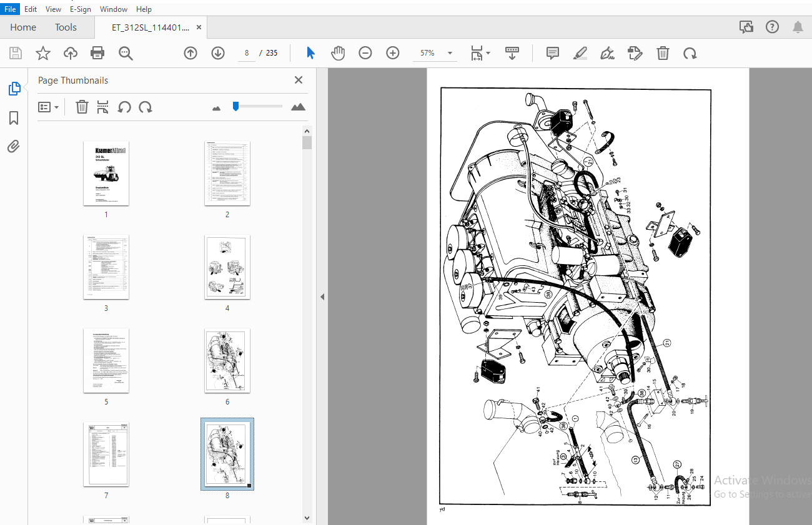Screen dimensions: 812x525
Task: Enlarge thumbnails with large mountain icon
Action: [298, 107]
